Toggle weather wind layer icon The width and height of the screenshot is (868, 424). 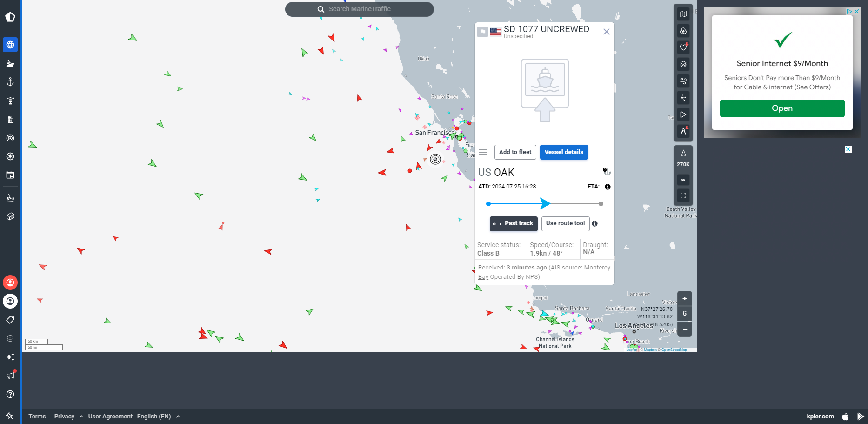click(x=683, y=81)
